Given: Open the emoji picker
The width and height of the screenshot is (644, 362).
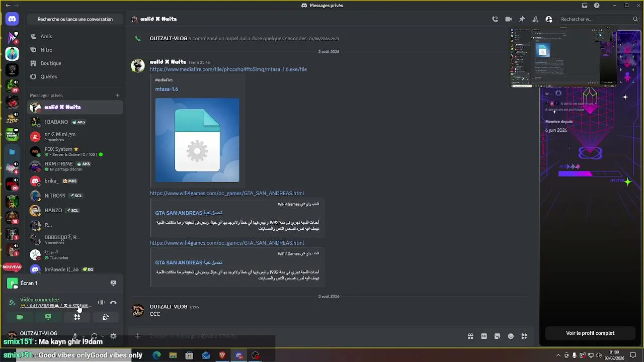Looking at the screenshot, I should click(511, 336).
